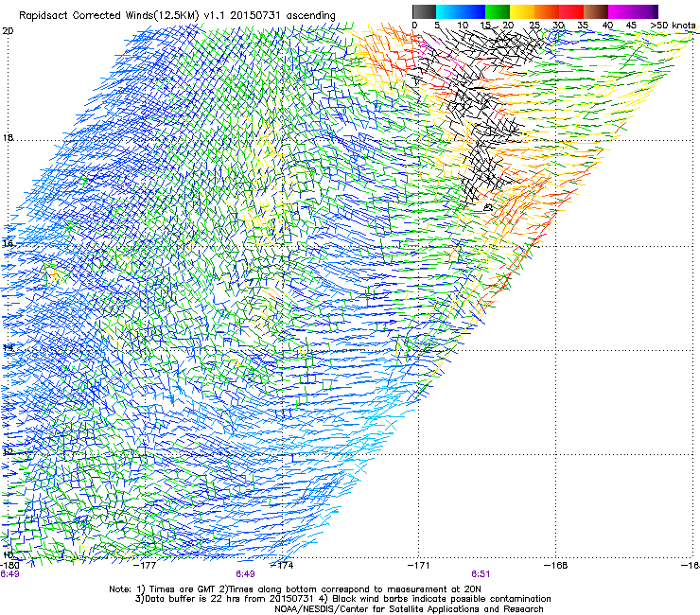Click the 'NOAA/NESDIS/Center for Satellite Applications' credit line
Screen dimensions: 700x615
tap(409, 609)
